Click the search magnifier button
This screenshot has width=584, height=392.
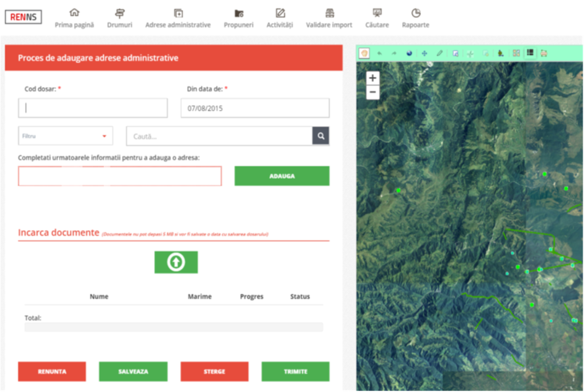coord(320,136)
